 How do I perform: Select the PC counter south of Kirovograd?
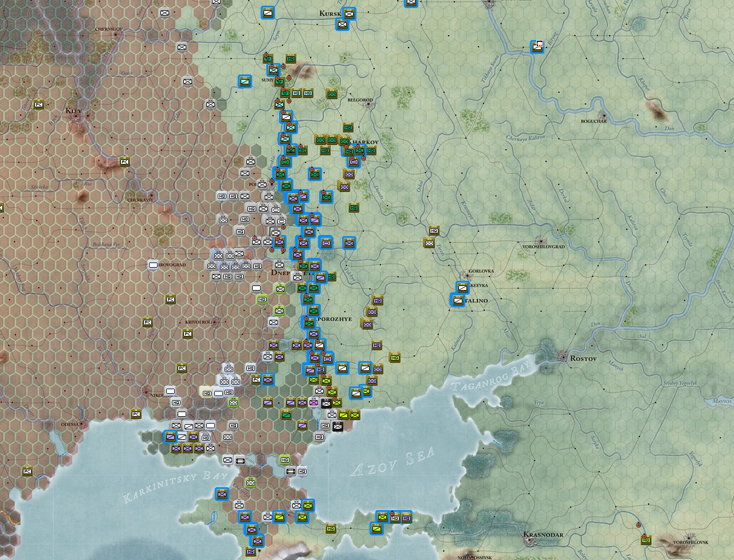coord(170,299)
